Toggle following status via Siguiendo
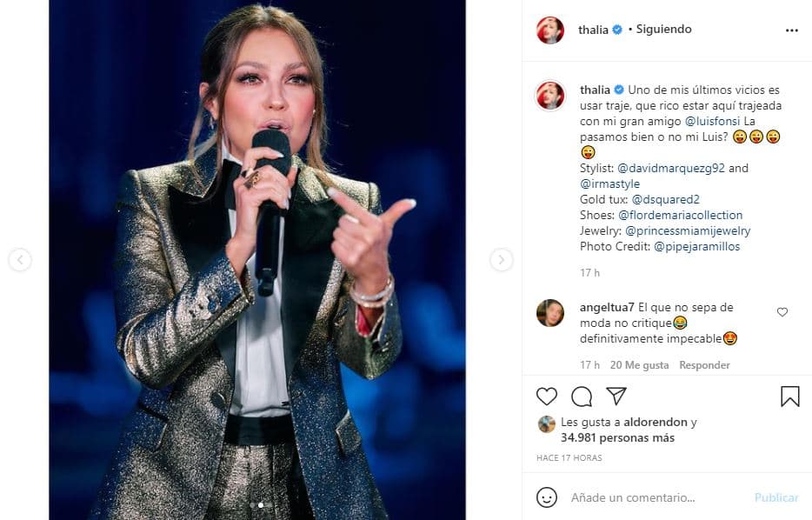Viewport: 812px width, 520px height. (662, 28)
